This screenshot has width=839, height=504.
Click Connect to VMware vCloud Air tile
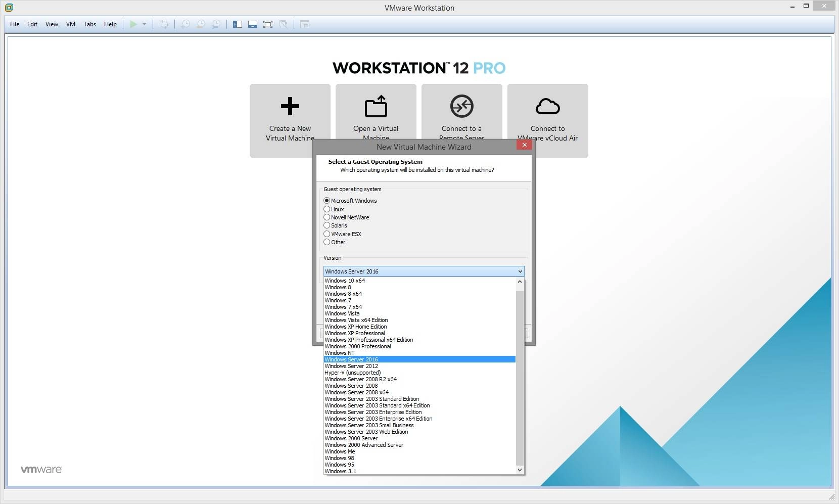(x=548, y=121)
